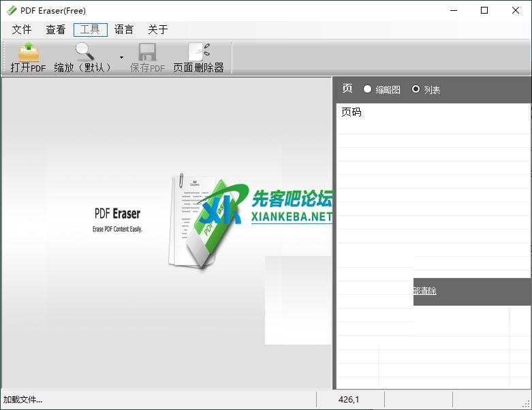The height and width of the screenshot is (410, 532).
Task: Open the 语言 menu
Action: point(124,30)
